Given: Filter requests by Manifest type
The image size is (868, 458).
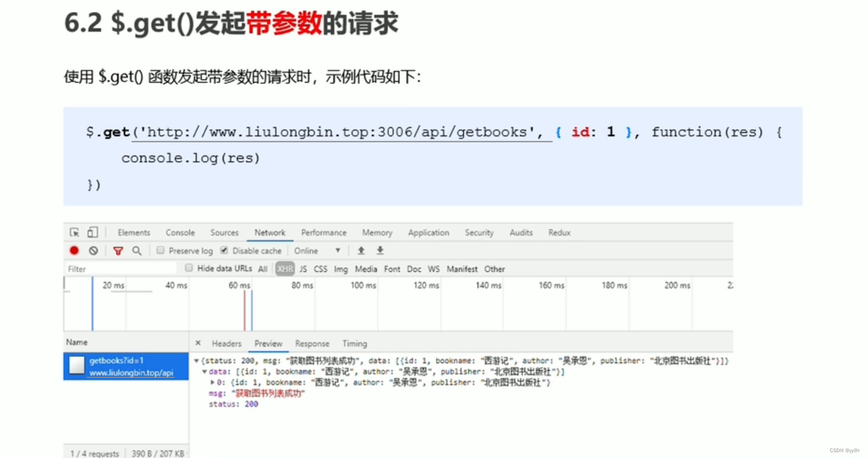Looking at the screenshot, I should click(462, 269).
